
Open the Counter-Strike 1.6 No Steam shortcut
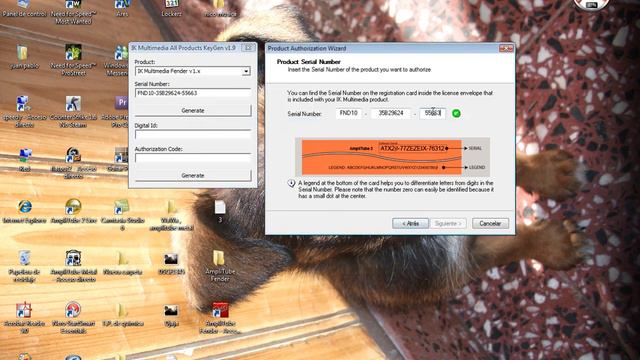73,104
